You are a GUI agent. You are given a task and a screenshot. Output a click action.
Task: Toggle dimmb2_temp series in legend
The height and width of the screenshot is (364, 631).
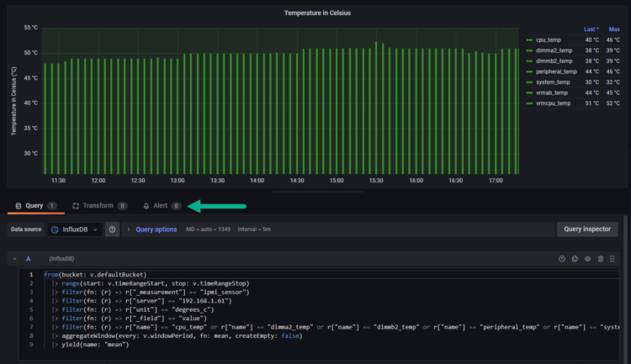click(554, 61)
